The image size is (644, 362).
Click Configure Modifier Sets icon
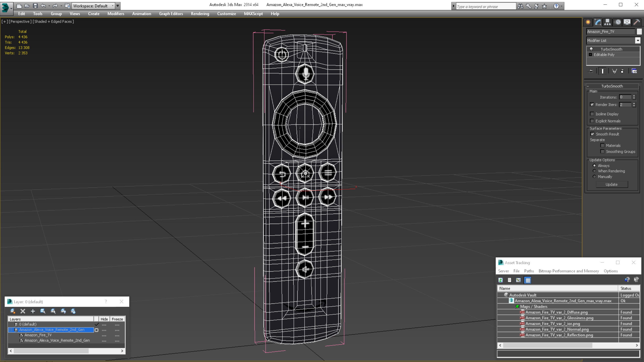(634, 71)
